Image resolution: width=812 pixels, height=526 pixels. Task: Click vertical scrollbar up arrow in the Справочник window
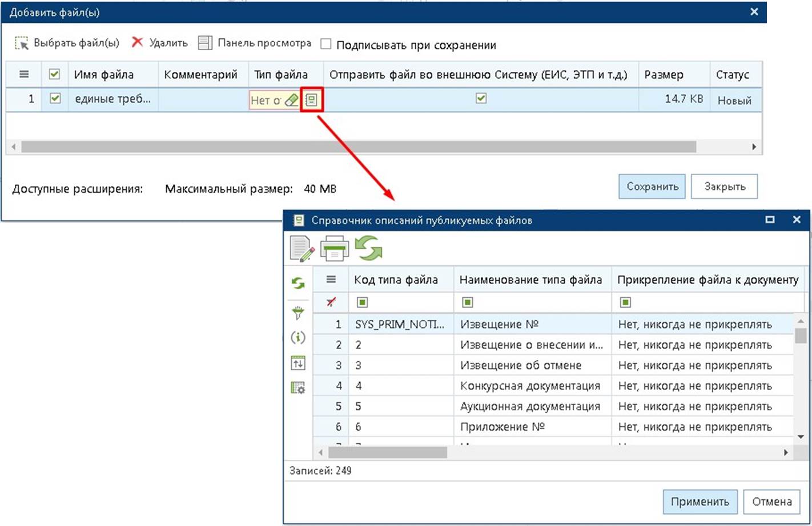800,321
